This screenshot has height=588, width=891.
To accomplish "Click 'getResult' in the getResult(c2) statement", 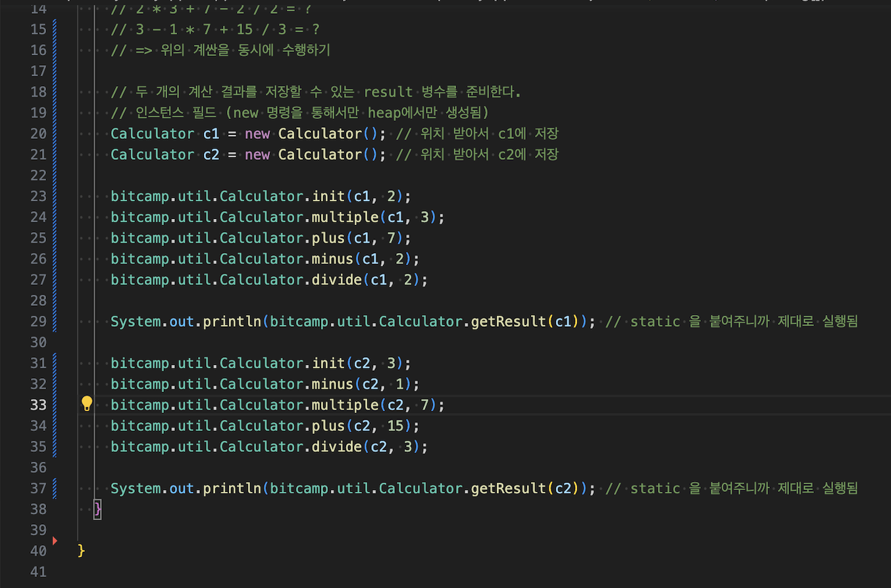I will coord(509,489).
